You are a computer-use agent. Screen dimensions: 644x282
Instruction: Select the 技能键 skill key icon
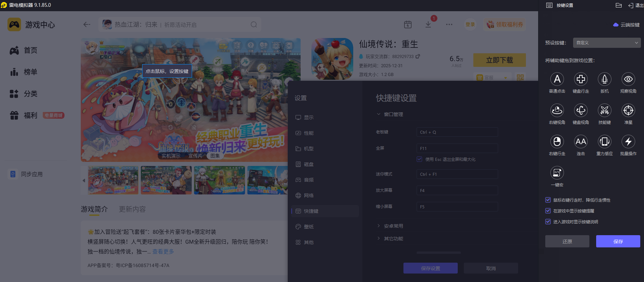tap(604, 110)
